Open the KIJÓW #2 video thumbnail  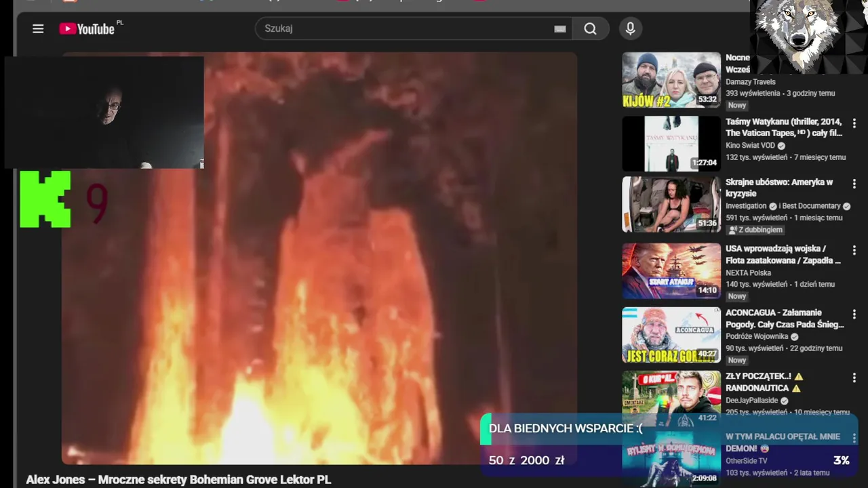coord(671,80)
